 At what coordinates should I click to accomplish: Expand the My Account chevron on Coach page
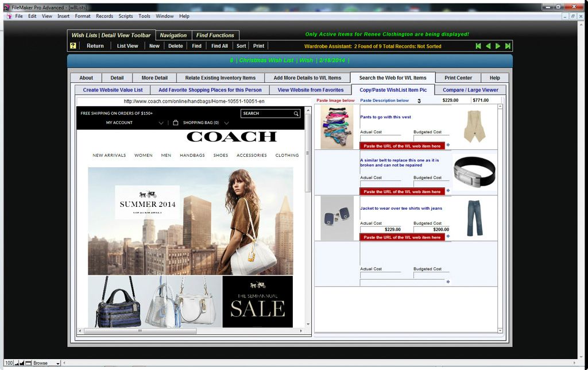coord(161,123)
